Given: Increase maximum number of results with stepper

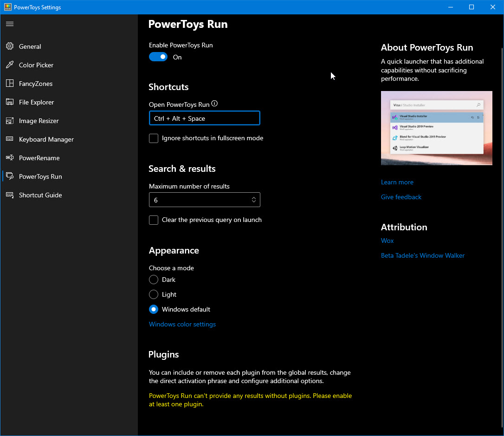Looking at the screenshot, I should pos(254,197).
